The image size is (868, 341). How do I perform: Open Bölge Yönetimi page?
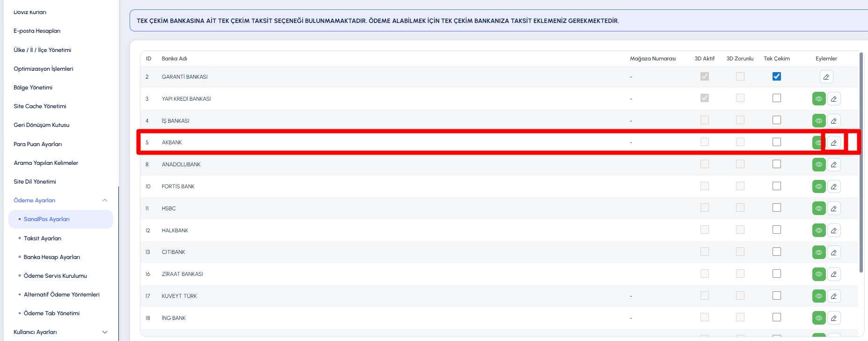[x=33, y=88]
